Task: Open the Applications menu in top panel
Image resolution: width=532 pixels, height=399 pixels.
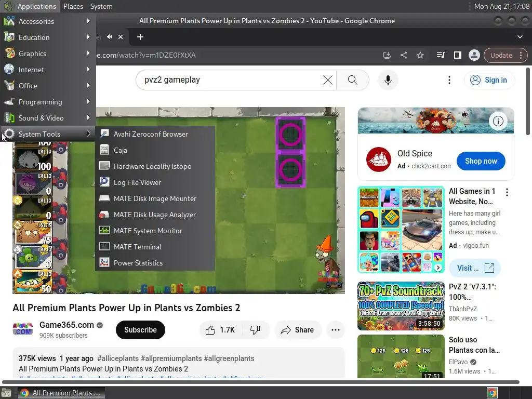Action: click(x=30, y=6)
